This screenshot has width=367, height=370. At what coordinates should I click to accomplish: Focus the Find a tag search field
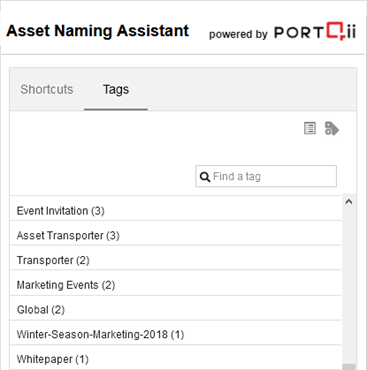[266, 176]
